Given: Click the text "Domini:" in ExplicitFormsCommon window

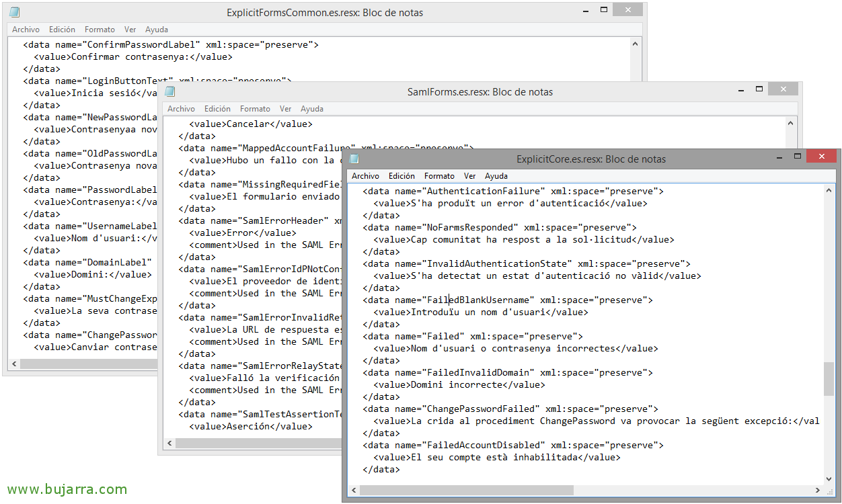Looking at the screenshot, I should click(89, 275).
